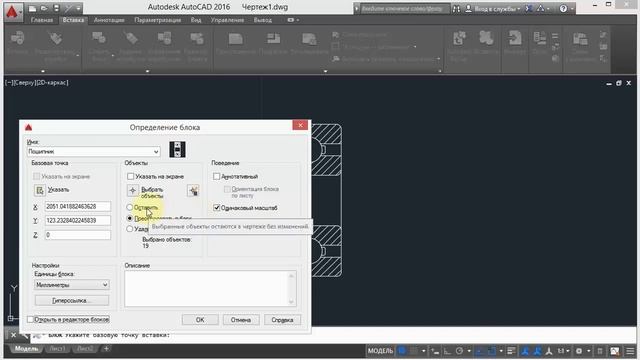This screenshot has width=640, height=360.
Task: Toggle drawing grid display in status bar
Action: click(x=402, y=351)
